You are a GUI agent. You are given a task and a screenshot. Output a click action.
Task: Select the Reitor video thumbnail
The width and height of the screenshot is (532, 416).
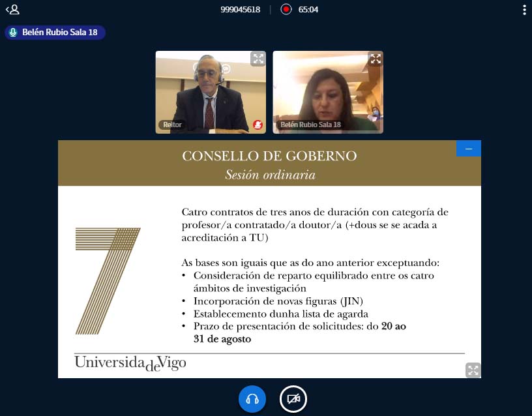(x=211, y=92)
